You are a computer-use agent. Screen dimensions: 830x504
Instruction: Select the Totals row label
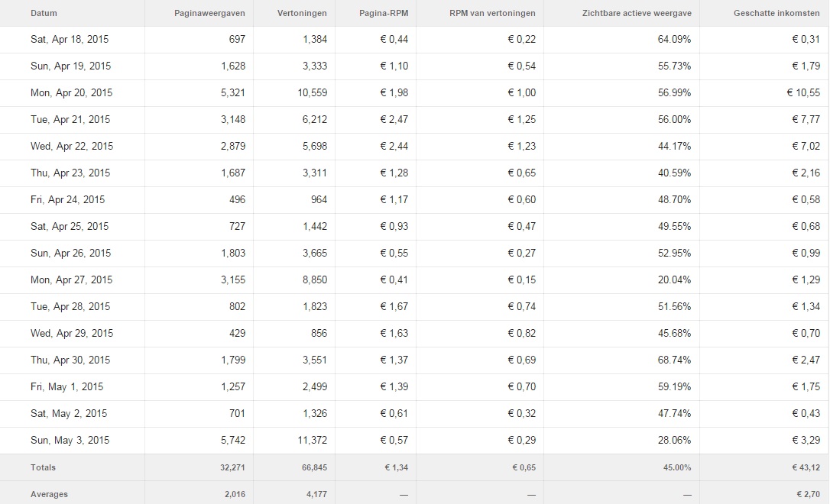43,467
